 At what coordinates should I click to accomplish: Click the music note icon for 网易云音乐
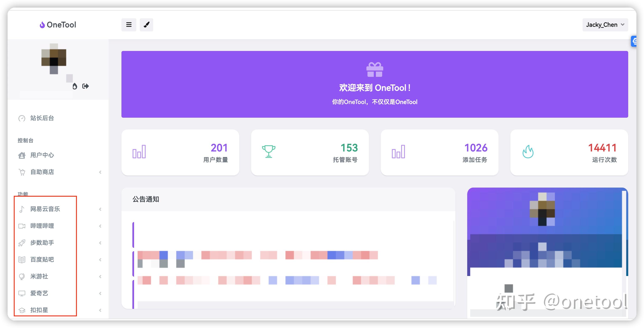(x=22, y=209)
